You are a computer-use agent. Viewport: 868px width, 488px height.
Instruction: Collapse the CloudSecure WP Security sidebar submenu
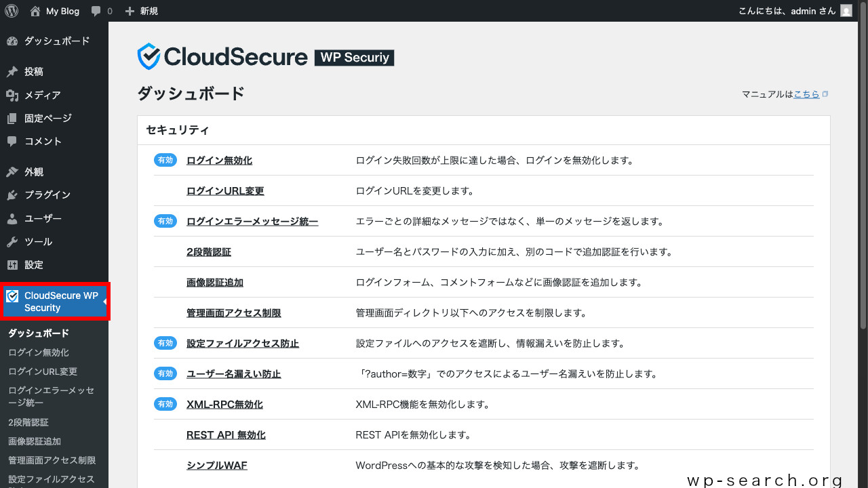click(105, 302)
